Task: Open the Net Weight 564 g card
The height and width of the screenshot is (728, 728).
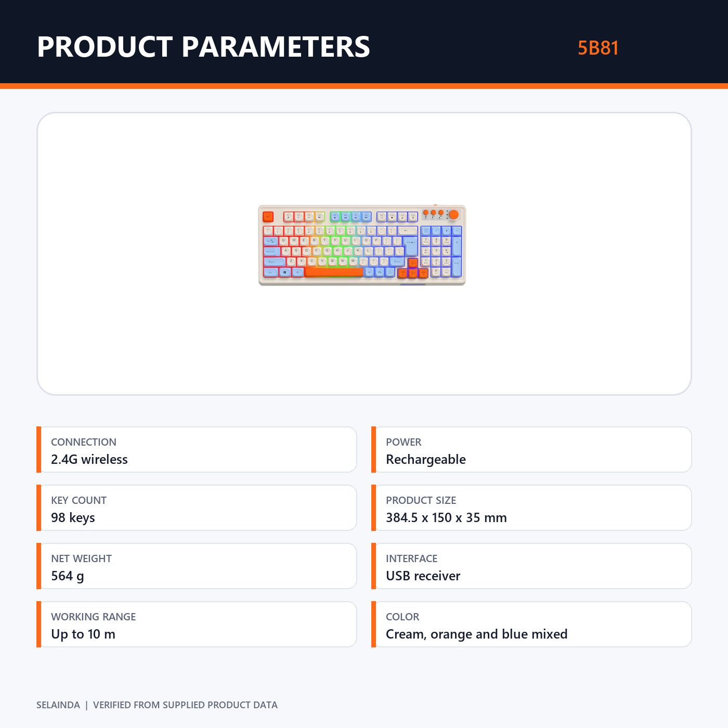Action: click(x=197, y=566)
